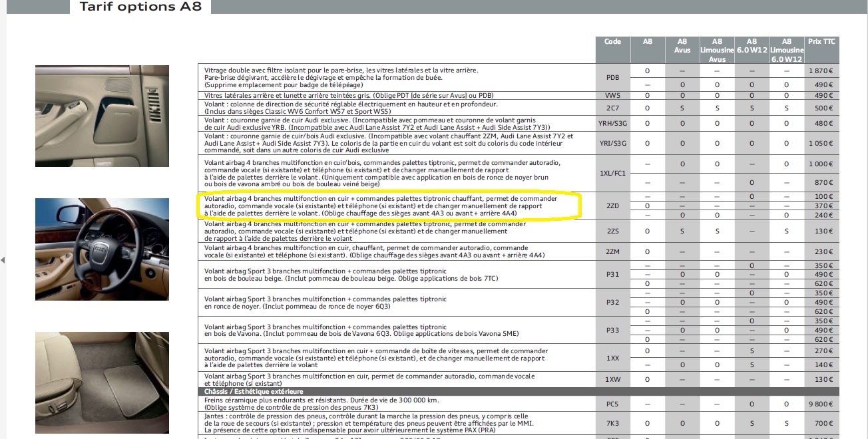Viewport: 868px width, 439px height.
Task: Select option code PC5
Action: pyautogui.click(x=612, y=404)
